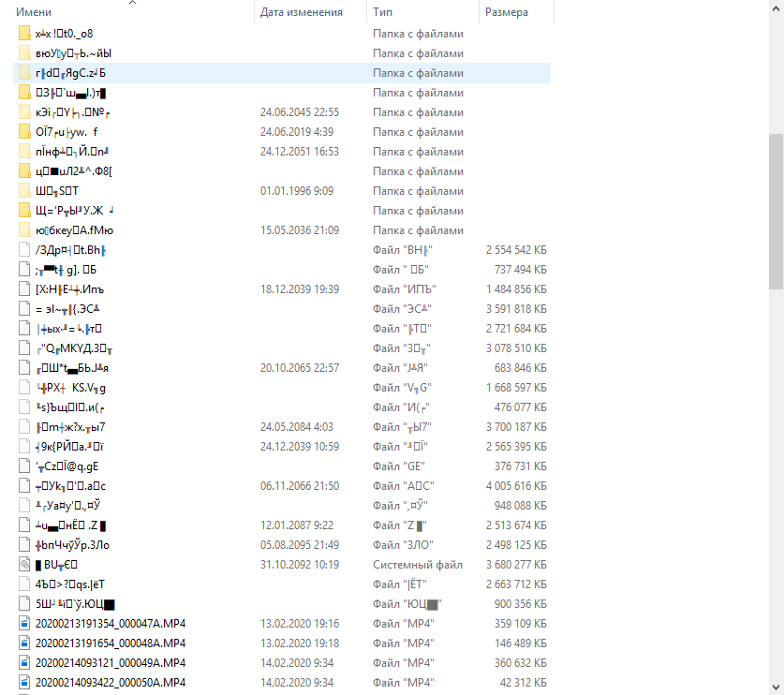Select the file name 20200214093121_000049A.MP4
The width and height of the screenshot is (784, 695).
(110, 662)
